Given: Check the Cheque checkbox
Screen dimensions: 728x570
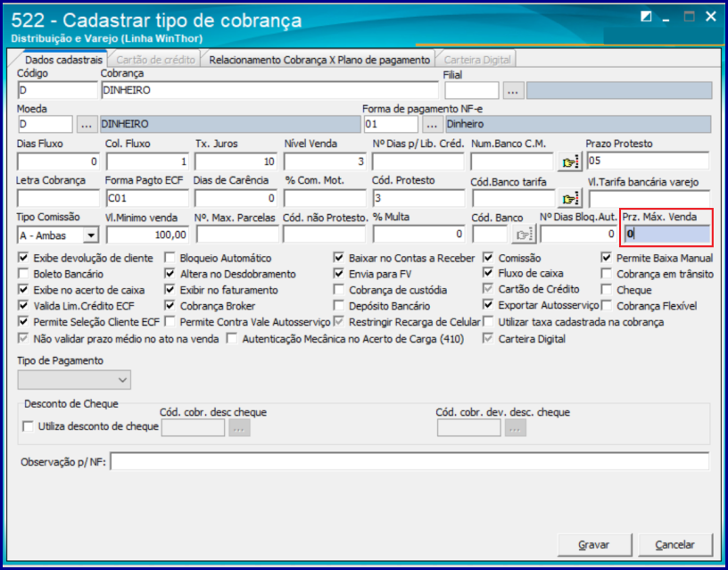Looking at the screenshot, I should coord(606,290).
